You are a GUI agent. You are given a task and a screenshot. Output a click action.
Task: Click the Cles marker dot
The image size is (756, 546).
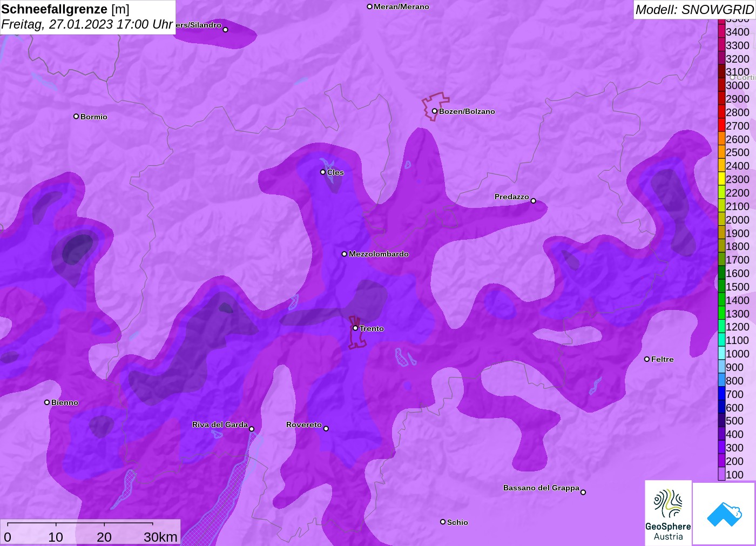[x=323, y=172]
